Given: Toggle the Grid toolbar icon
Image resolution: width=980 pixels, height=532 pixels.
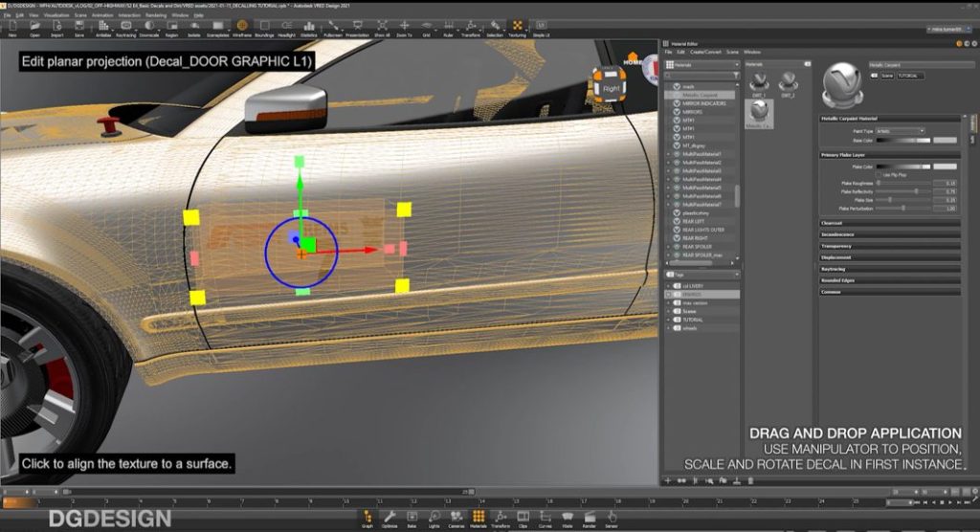Looking at the screenshot, I should point(426,28).
